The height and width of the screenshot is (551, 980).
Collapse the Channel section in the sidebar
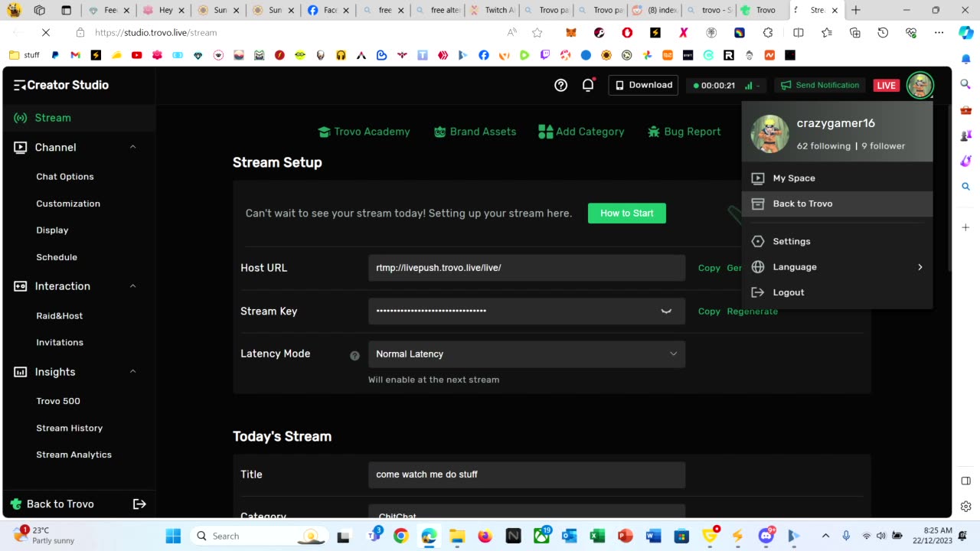pos(132,147)
